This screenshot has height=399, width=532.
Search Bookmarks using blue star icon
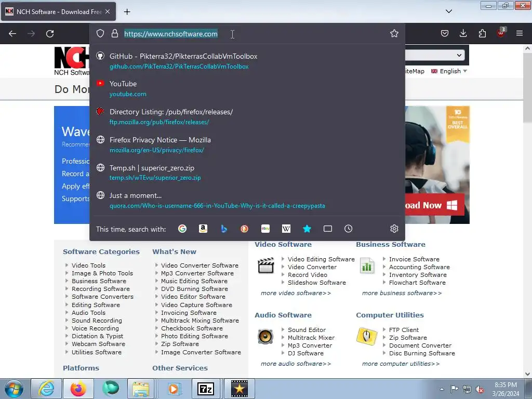pyautogui.click(x=307, y=229)
